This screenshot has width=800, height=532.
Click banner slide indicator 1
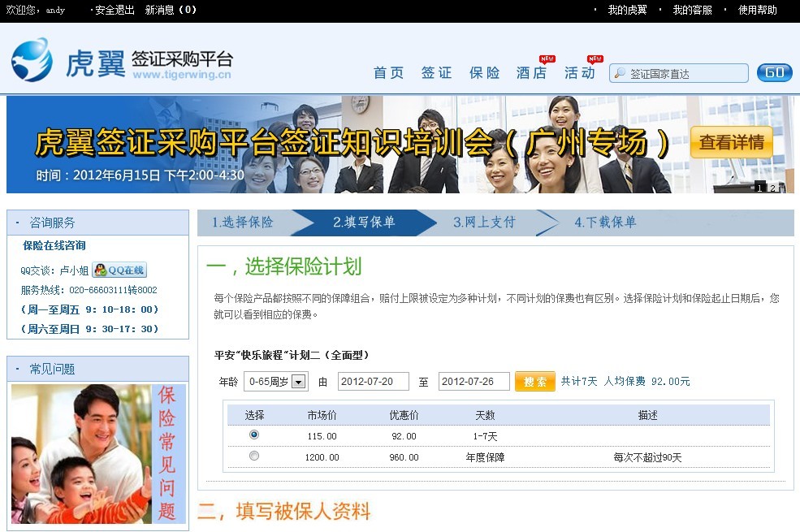click(x=760, y=188)
